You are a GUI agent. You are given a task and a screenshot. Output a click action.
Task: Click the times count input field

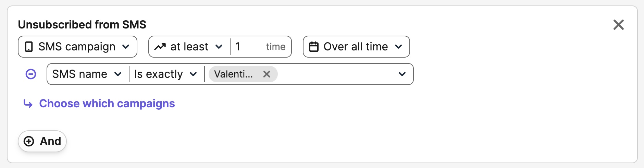click(x=248, y=47)
